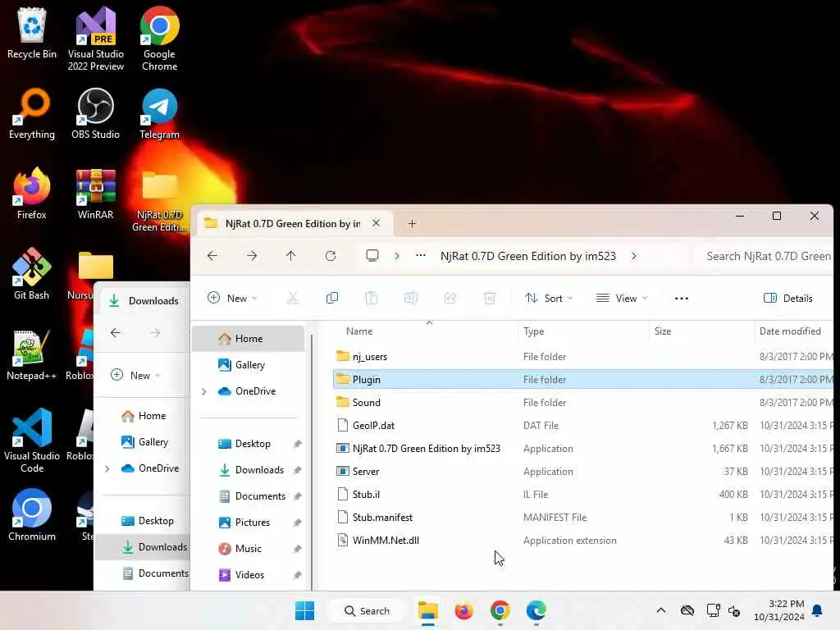
Task: Select NjRat 0.7D Green Edition desktop folder
Action: [159, 200]
